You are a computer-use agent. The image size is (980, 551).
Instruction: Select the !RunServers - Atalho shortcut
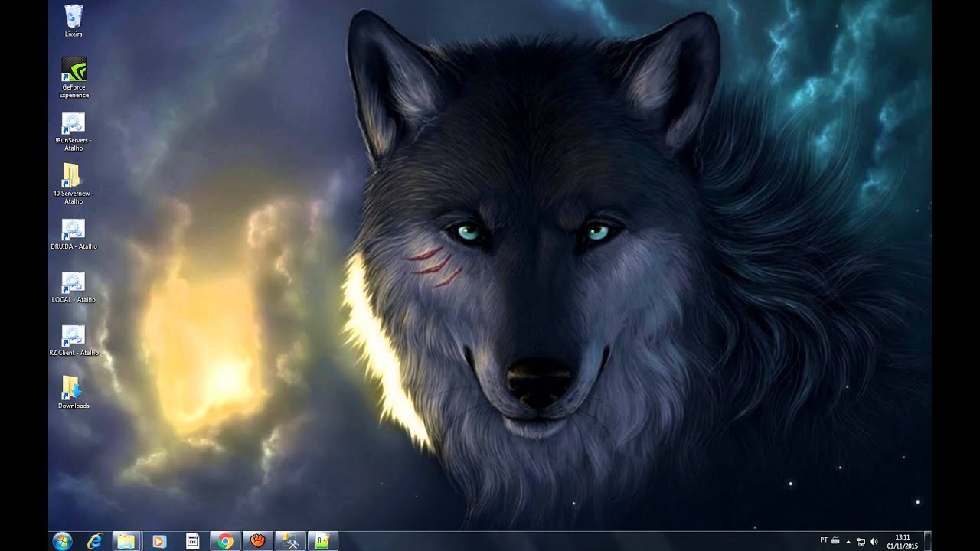point(73,132)
